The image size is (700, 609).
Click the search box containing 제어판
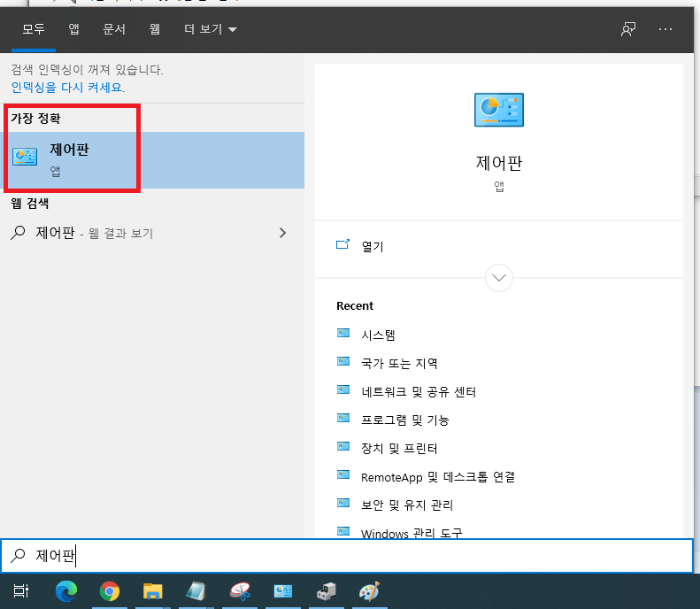pos(347,555)
